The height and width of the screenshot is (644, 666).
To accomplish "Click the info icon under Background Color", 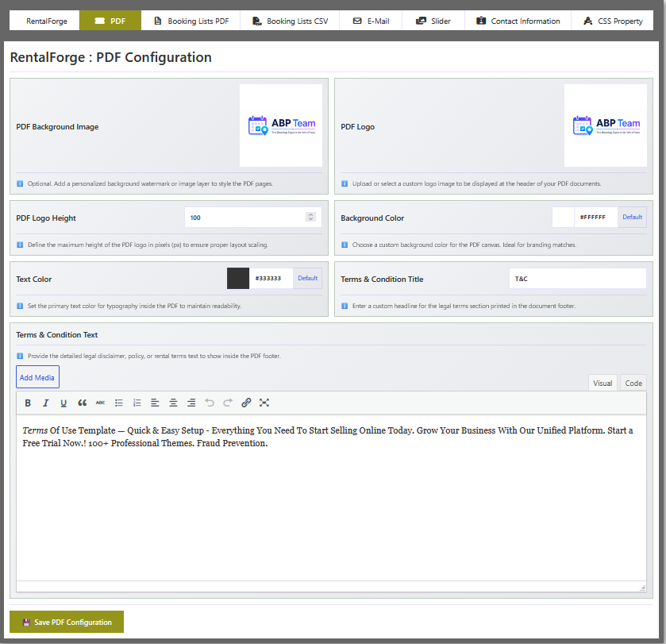I will (345, 245).
